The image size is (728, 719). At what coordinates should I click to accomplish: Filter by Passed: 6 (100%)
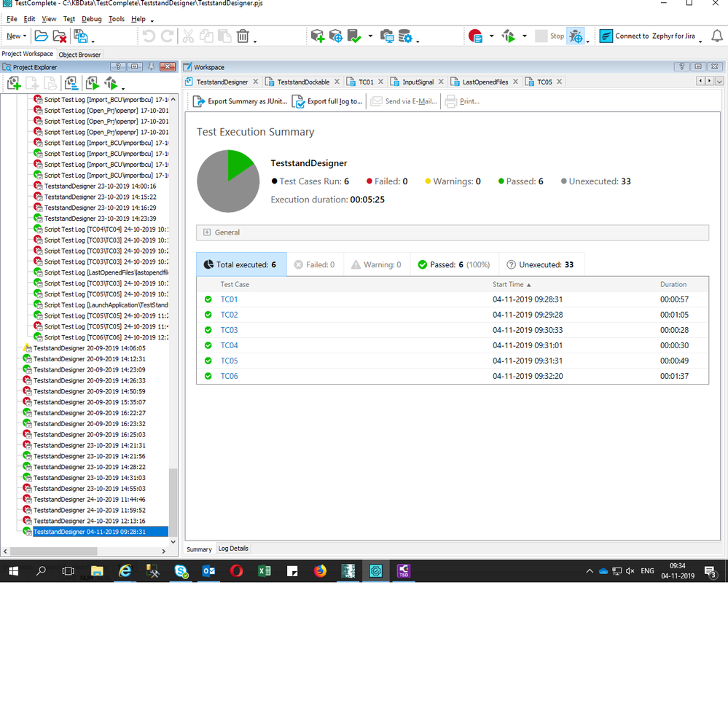pos(454,264)
